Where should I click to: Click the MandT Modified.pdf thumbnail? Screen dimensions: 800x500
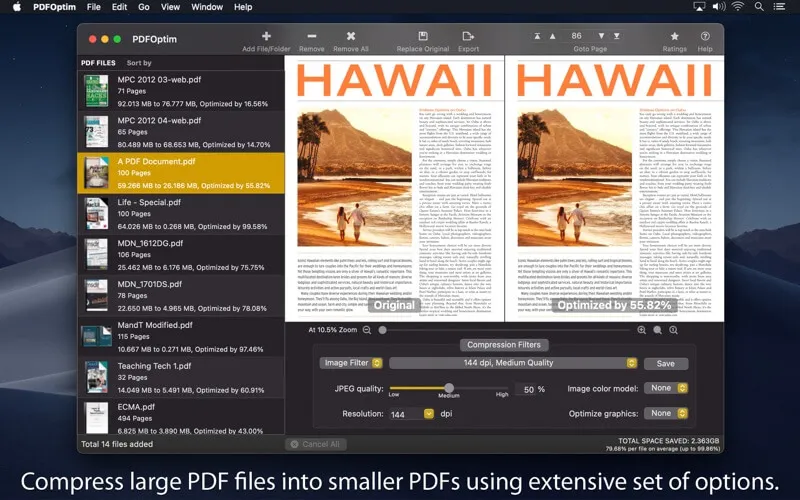click(96, 337)
